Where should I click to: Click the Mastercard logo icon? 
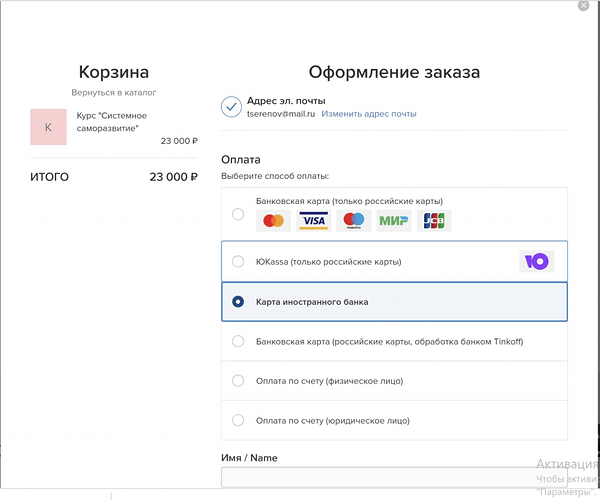tap(273, 221)
